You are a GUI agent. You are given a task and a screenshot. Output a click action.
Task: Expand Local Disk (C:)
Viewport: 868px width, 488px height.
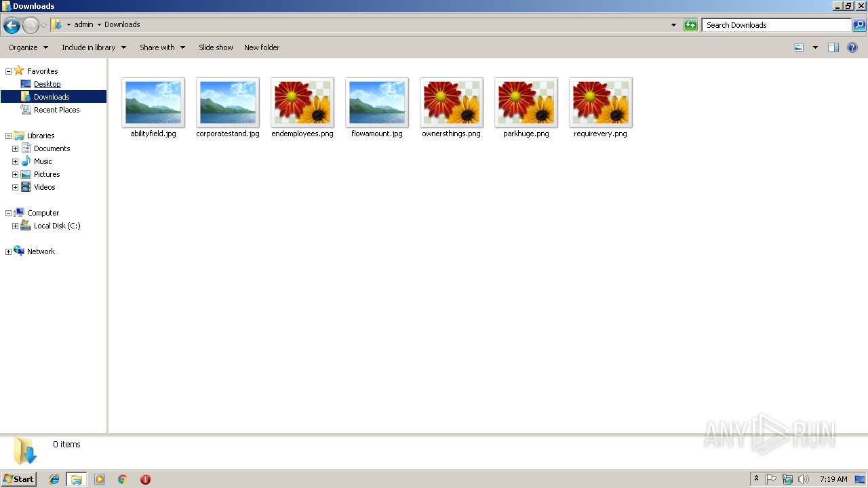(15, 226)
